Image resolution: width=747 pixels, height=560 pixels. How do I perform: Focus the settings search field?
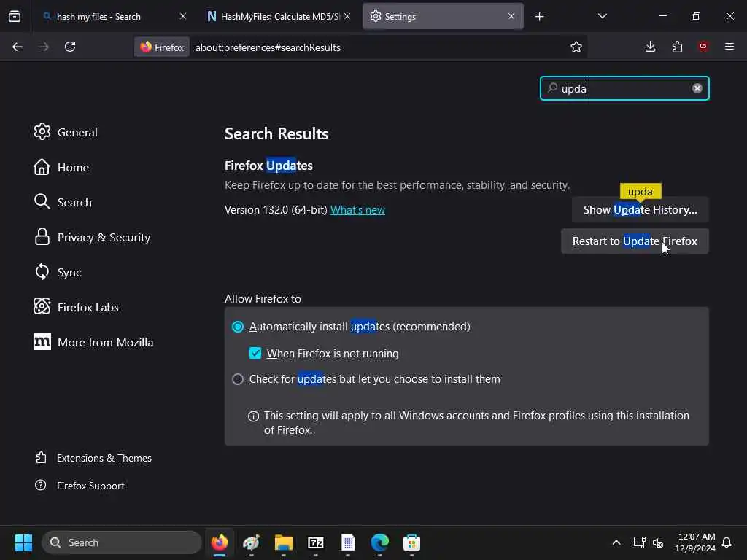[x=624, y=88]
